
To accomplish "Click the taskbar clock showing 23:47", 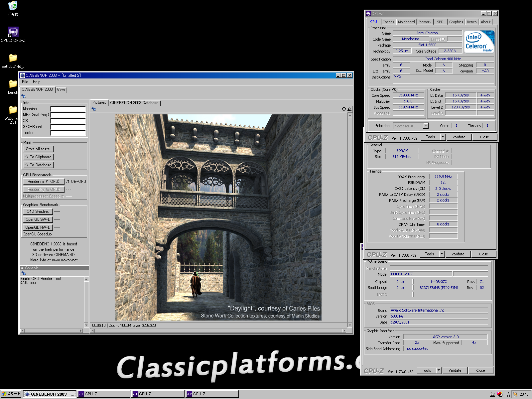I will 524,394.
